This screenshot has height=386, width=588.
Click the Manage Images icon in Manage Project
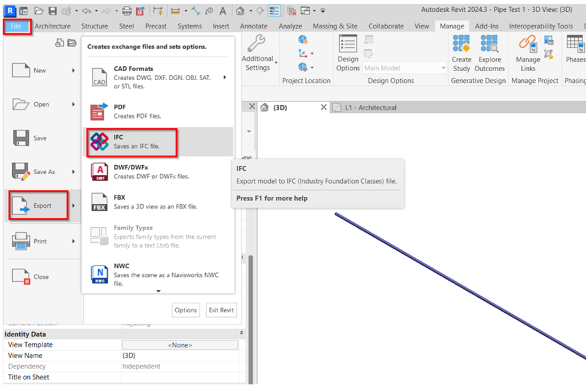(548, 40)
